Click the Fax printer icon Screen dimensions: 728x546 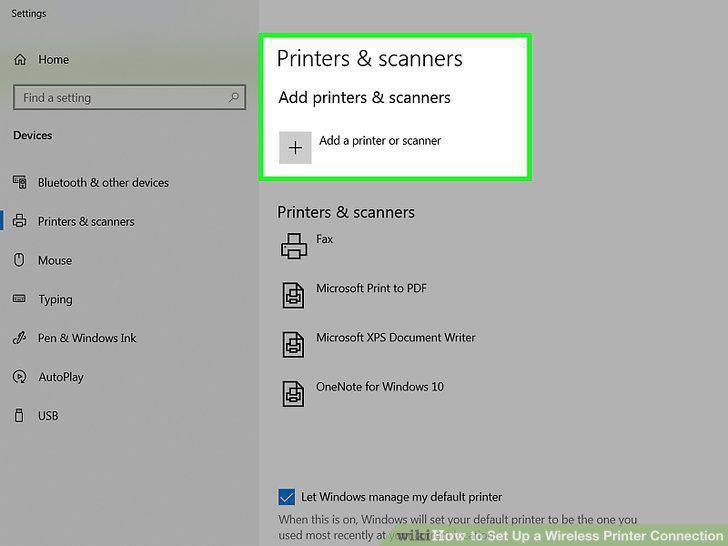tap(294, 246)
